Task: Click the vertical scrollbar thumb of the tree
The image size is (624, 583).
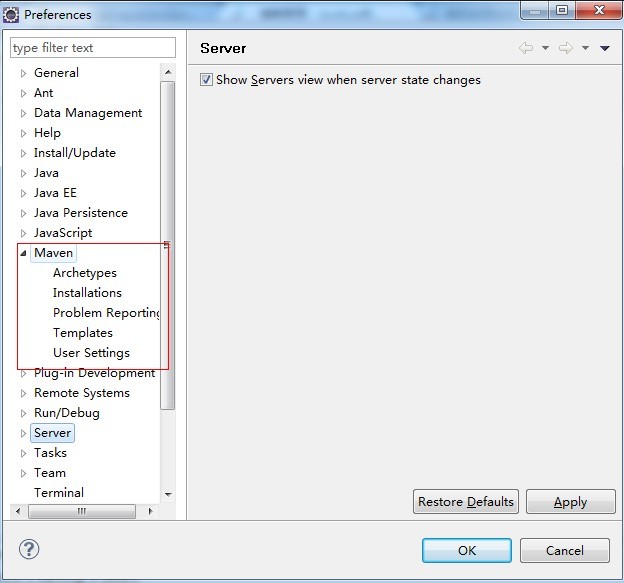Action: [x=168, y=245]
